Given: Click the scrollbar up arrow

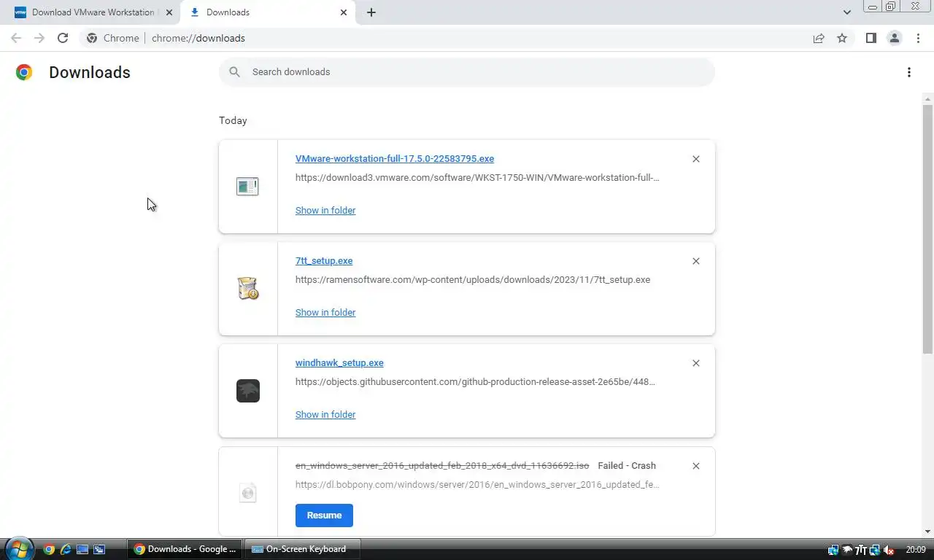Looking at the screenshot, I should click(927, 98).
